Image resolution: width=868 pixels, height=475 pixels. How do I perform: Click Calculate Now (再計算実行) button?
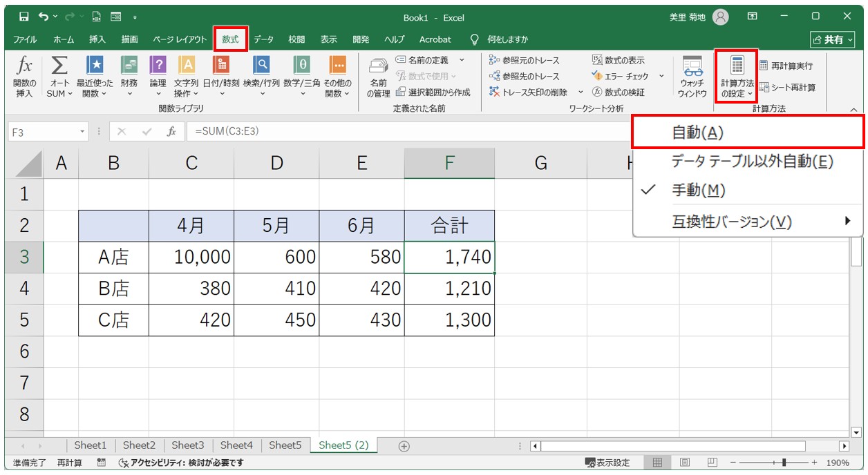(786, 66)
